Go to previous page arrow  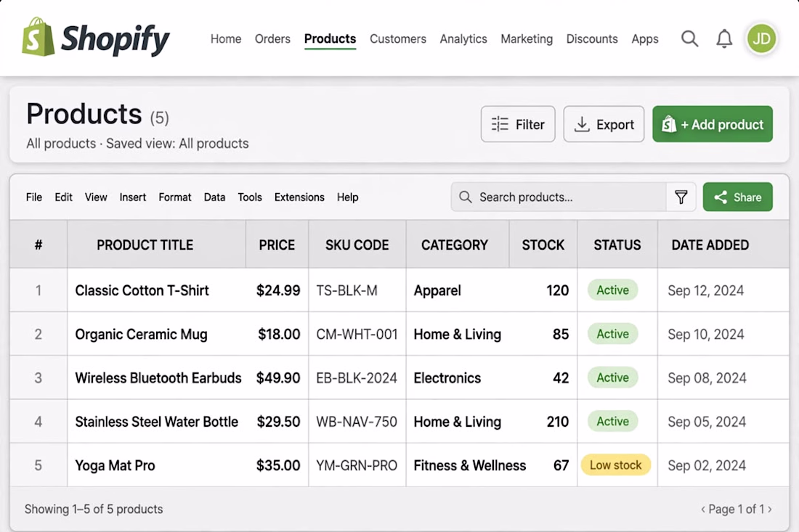(x=703, y=509)
